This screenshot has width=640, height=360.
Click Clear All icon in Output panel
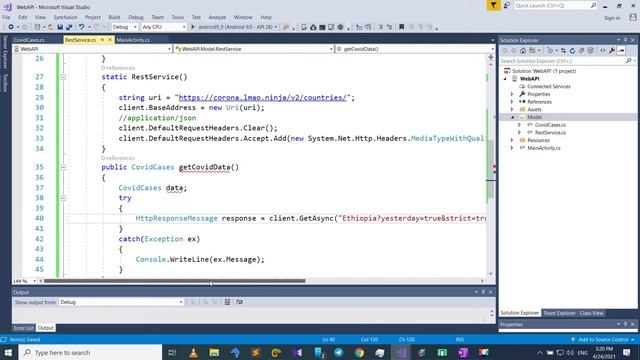coord(227,302)
